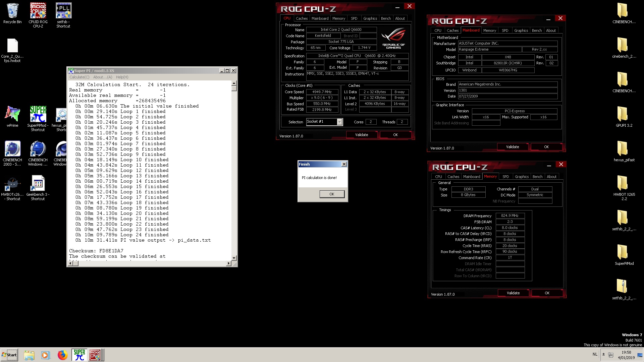Viewport: 644px width, 362px height.
Task: Click Validate in the Memory window
Action: (x=513, y=293)
